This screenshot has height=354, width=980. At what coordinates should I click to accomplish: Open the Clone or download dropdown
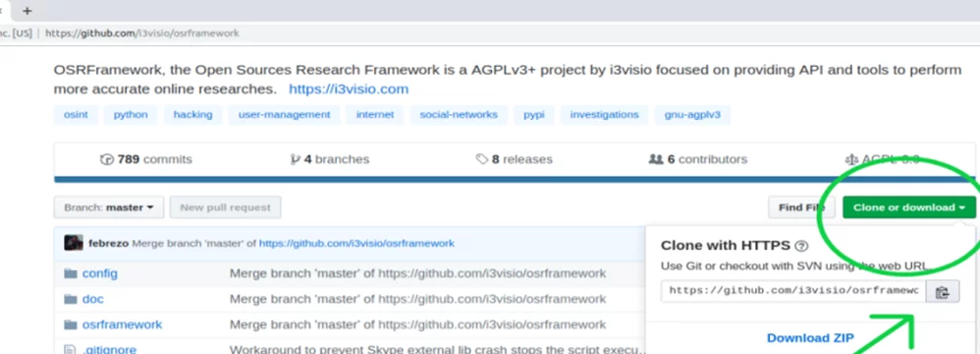908,207
